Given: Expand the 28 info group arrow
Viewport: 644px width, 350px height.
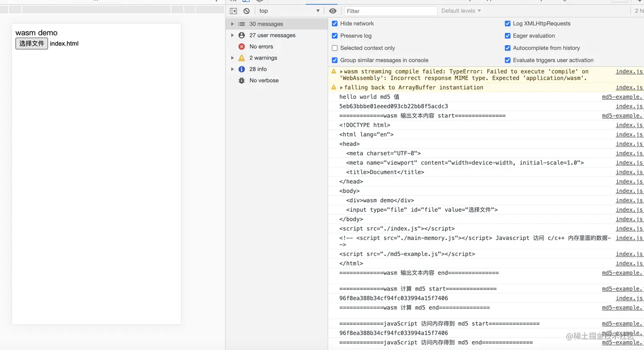Looking at the screenshot, I should tap(232, 69).
